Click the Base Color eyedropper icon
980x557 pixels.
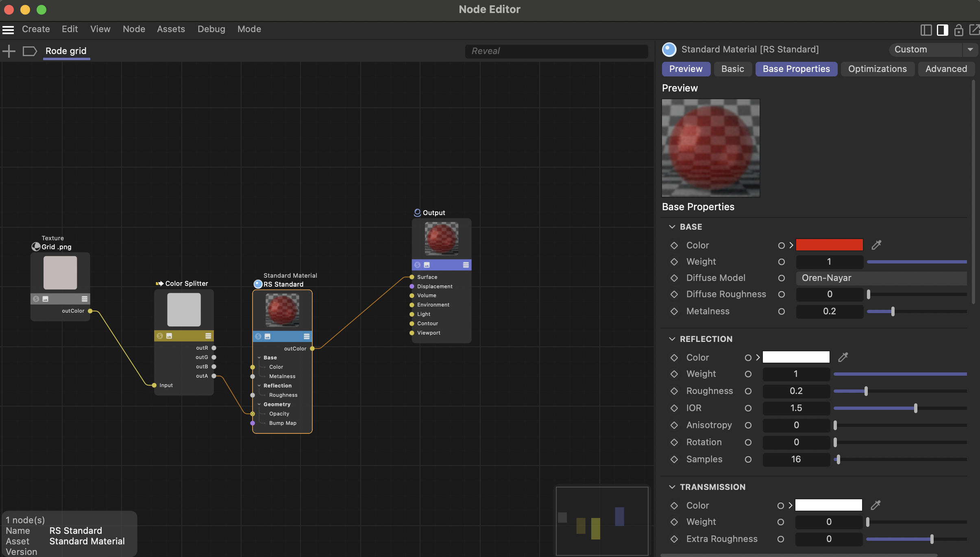click(876, 245)
